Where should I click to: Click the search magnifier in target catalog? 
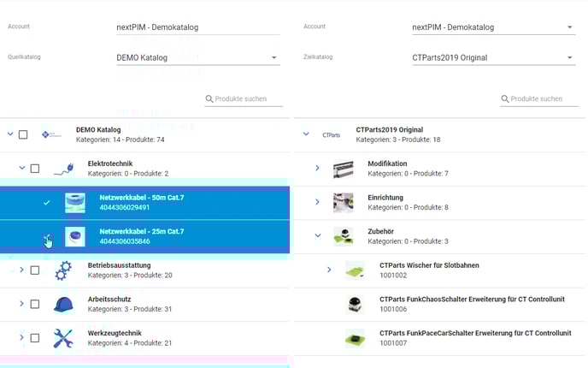coord(505,98)
